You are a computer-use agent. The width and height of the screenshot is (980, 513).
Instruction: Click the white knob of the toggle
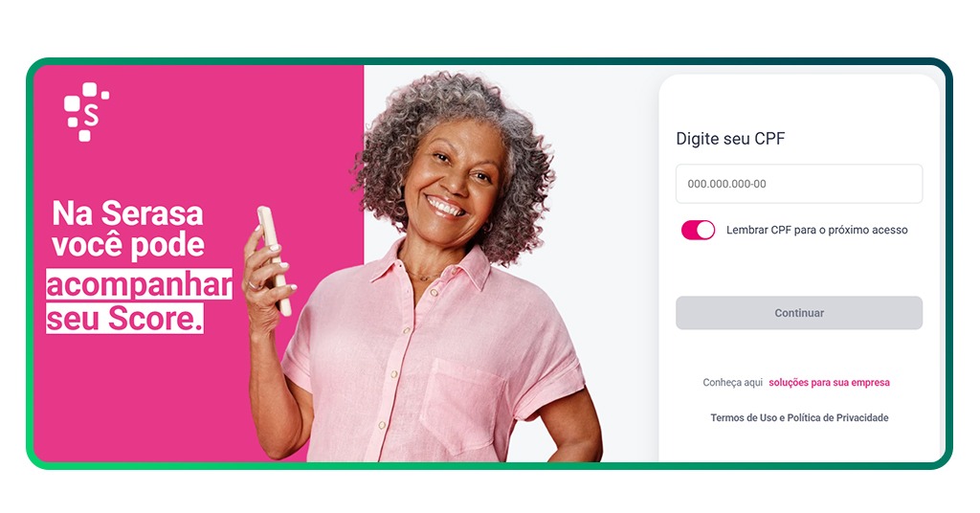(x=705, y=230)
